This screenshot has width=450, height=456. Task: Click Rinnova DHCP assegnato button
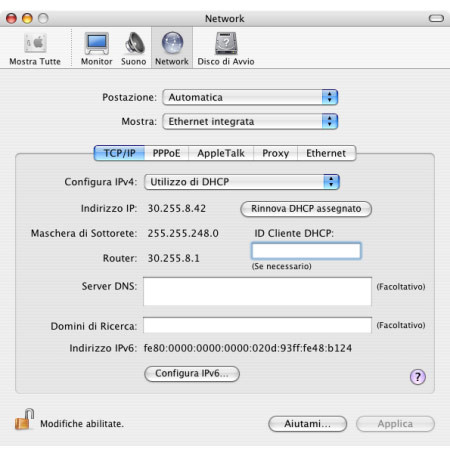(306, 209)
